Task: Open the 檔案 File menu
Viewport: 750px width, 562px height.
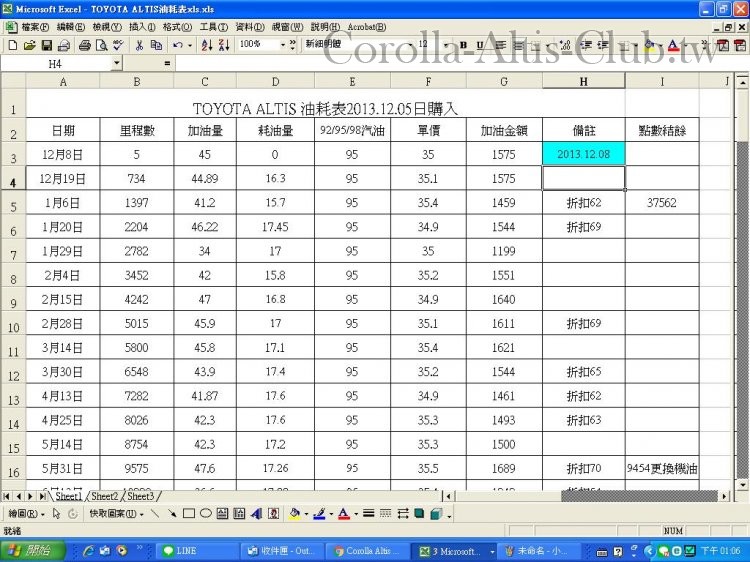Action: click(35, 27)
